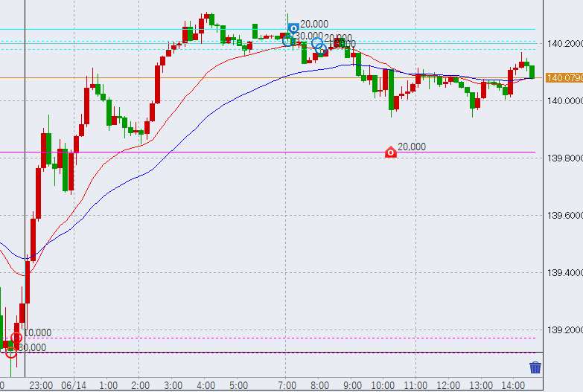Image resolution: width=583 pixels, height=392 pixels.
Task: Select the 10:00 time label on the axis
Action: [383, 385]
